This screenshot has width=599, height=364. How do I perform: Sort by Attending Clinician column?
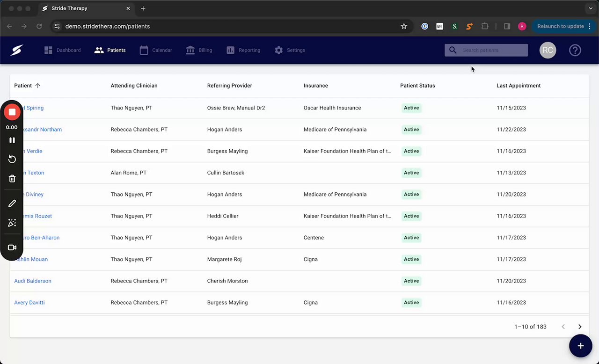tap(134, 86)
